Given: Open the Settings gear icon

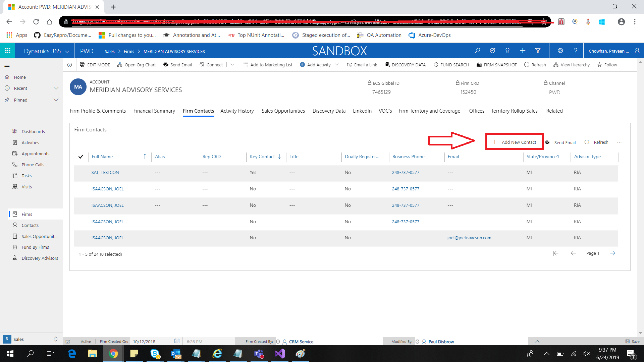Looking at the screenshot, I should [560, 51].
